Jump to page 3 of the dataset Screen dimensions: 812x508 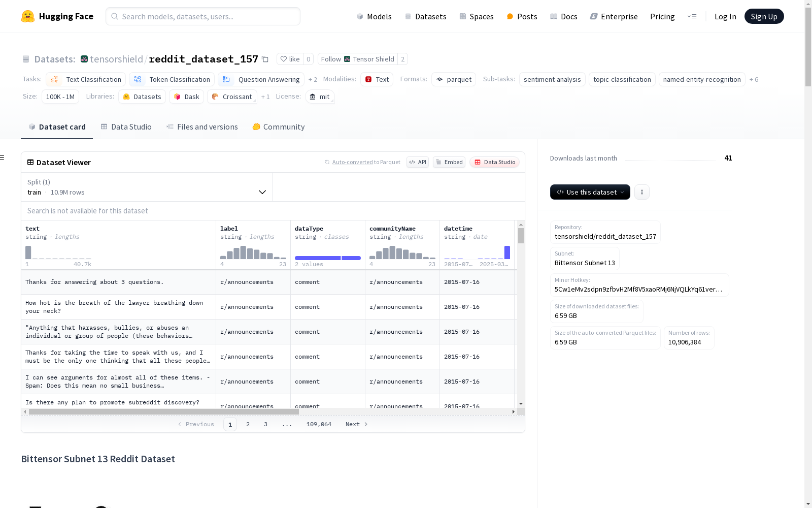click(265, 424)
